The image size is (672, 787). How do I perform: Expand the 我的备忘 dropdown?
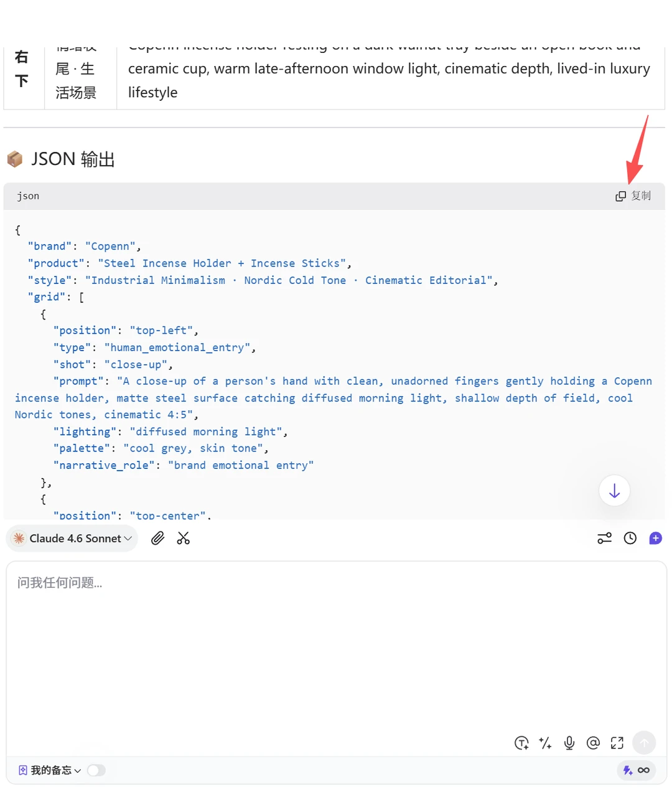pyautogui.click(x=50, y=771)
